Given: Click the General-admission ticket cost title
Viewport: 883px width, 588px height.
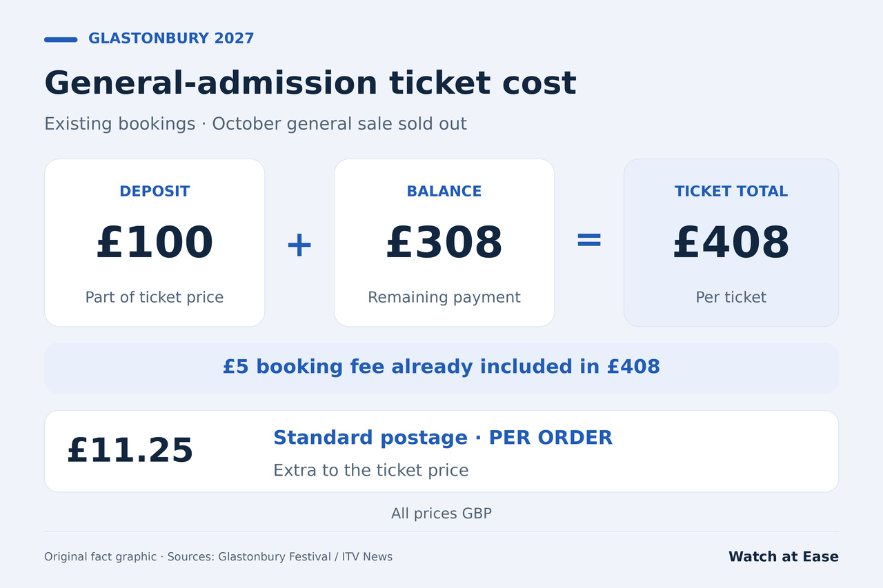Looking at the screenshot, I should [x=310, y=83].
